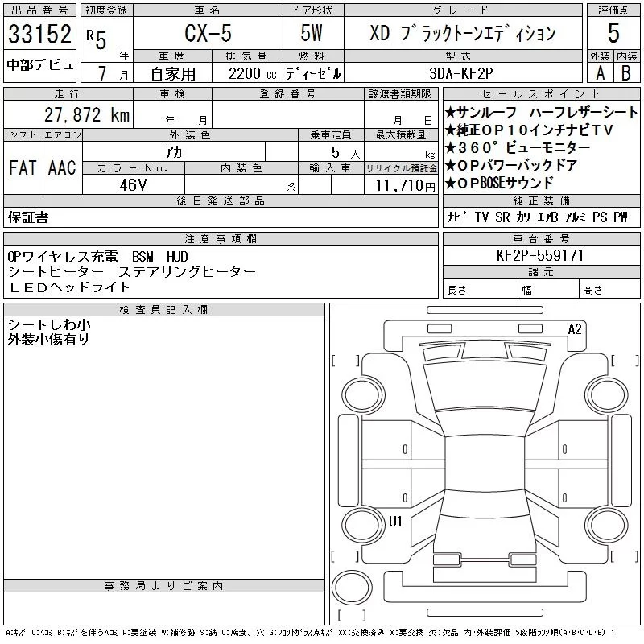
Task: Click the damage code legend line
Action: [311, 633]
